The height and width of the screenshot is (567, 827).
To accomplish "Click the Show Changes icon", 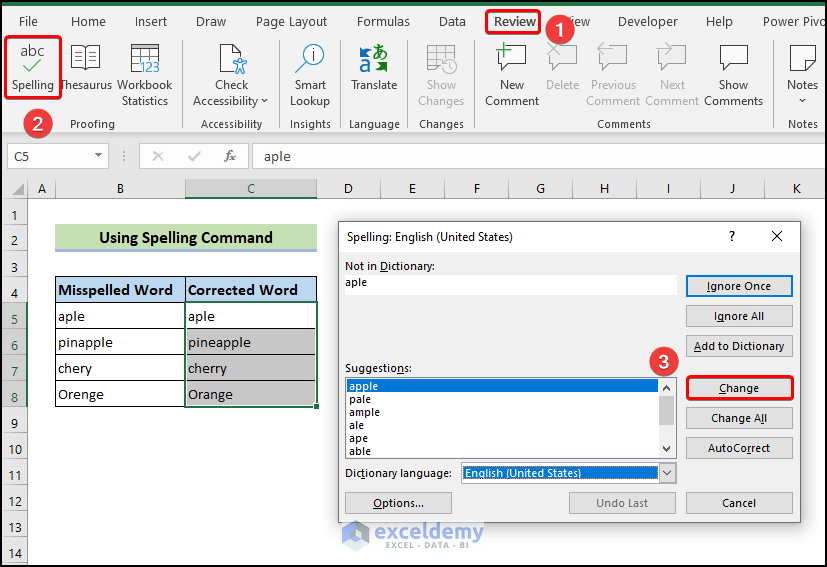I will (x=441, y=59).
